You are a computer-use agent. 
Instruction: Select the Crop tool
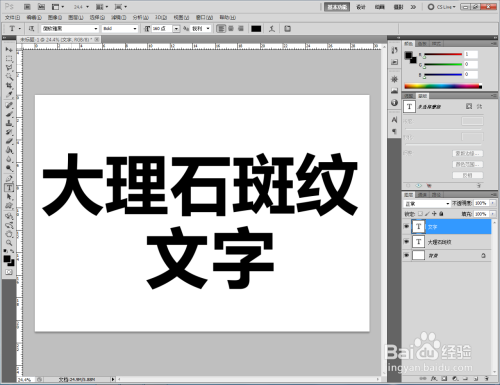(x=9, y=86)
